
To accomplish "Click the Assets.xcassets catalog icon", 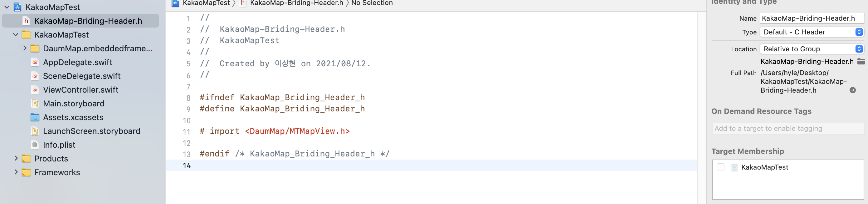I will point(35,117).
